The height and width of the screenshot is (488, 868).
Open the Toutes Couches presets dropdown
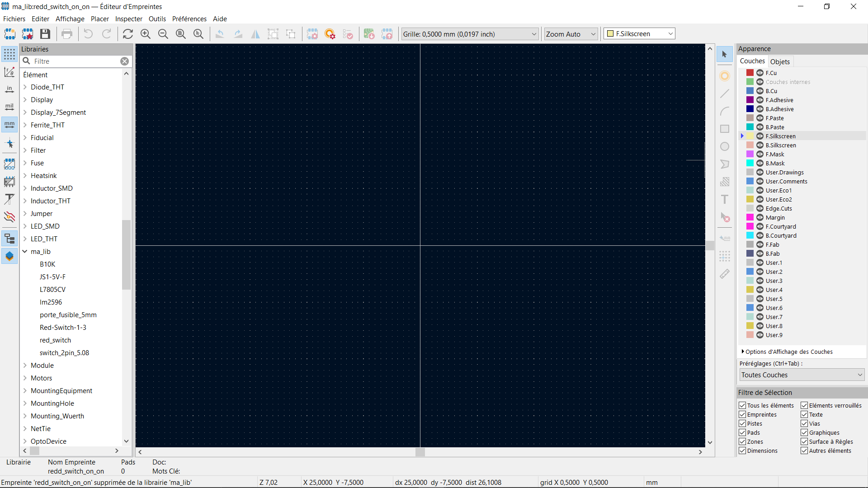(802, 375)
